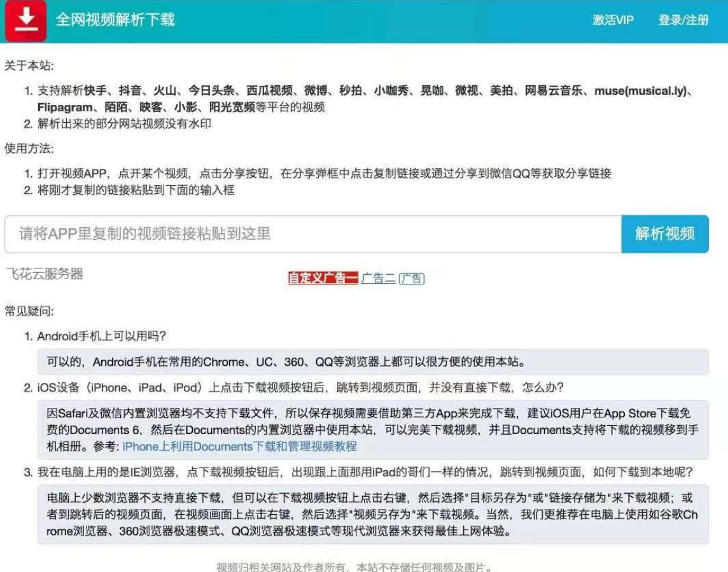728x572 pixels.
Task: Click the supported platforms line starting 支持解析快手
Action: tap(365, 99)
